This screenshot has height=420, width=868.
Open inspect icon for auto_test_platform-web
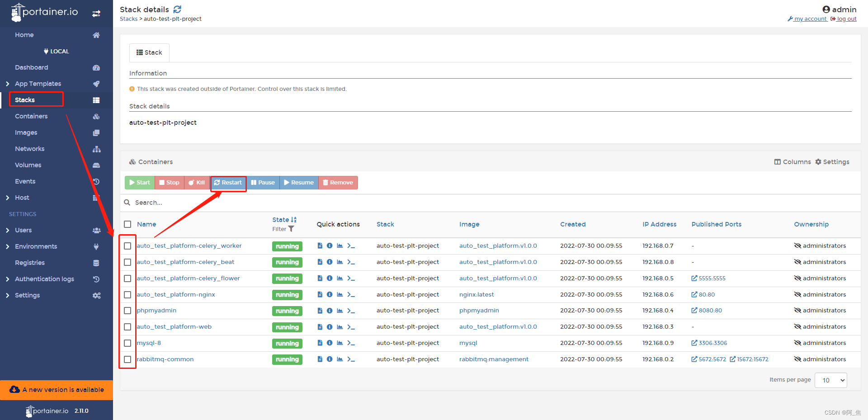click(330, 326)
